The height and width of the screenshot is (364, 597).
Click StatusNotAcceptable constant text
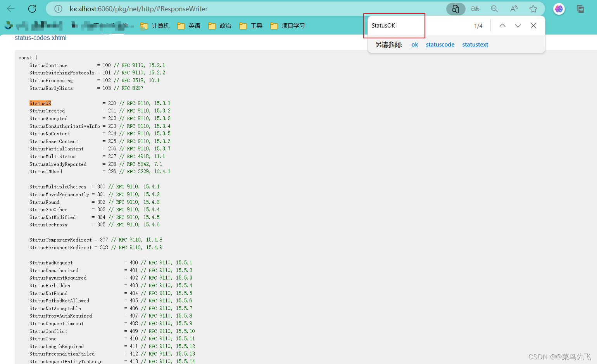(55, 308)
